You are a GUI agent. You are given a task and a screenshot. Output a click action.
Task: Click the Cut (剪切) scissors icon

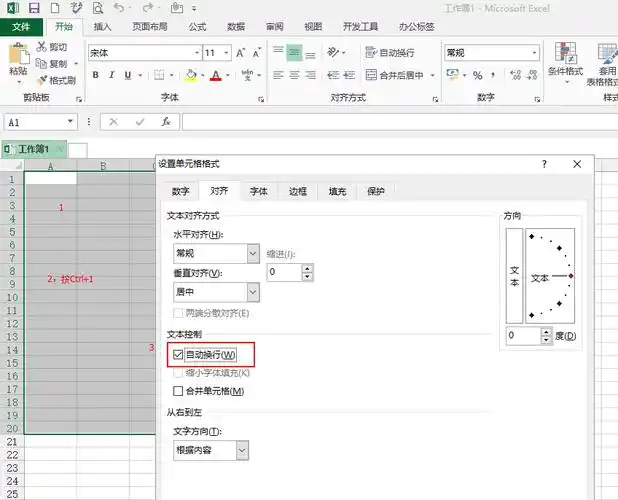41,46
